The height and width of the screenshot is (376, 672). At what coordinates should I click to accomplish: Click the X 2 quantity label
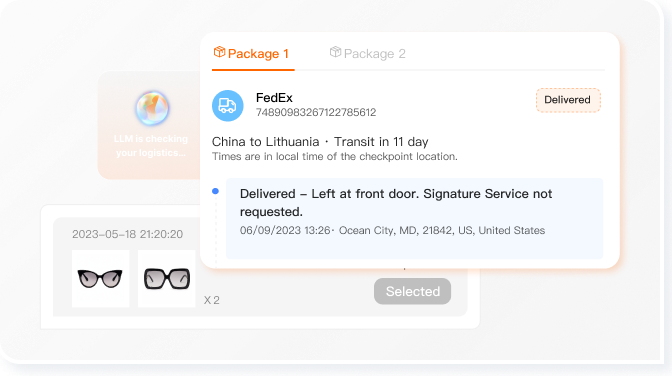(212, 300)
